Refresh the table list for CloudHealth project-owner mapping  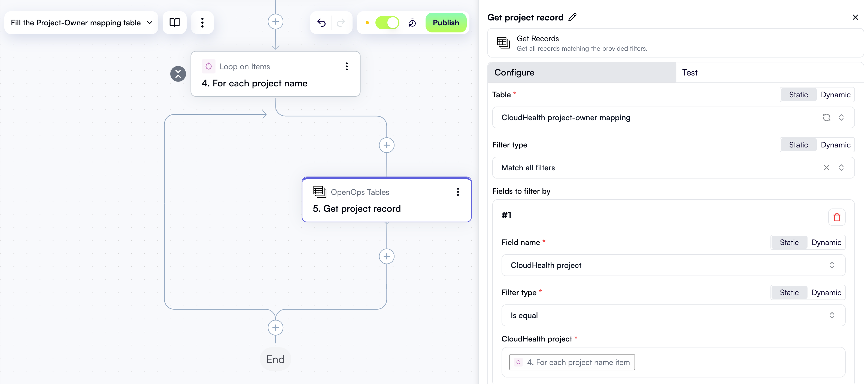(x=826, y=118)
